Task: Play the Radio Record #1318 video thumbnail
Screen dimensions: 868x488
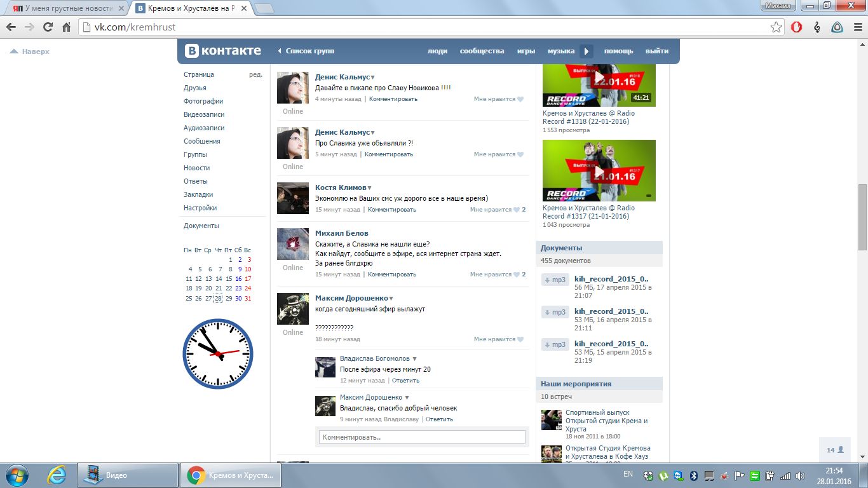Action: coord(599,85)
